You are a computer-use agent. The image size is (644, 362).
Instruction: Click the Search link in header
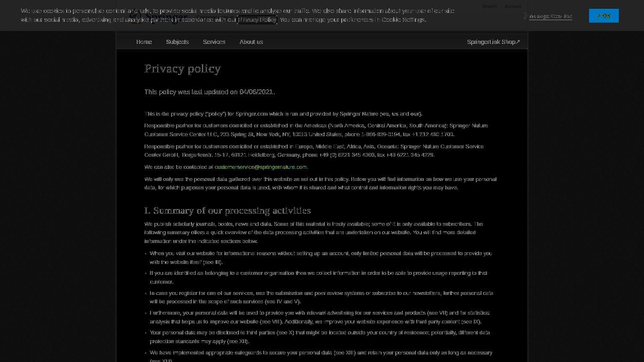pos(489,6)
